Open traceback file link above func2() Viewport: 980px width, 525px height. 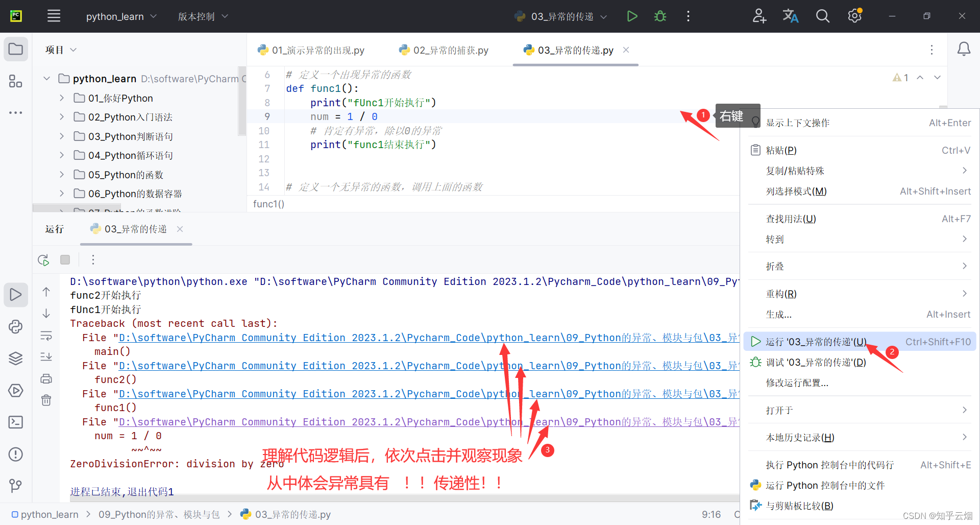click(429, 366)
